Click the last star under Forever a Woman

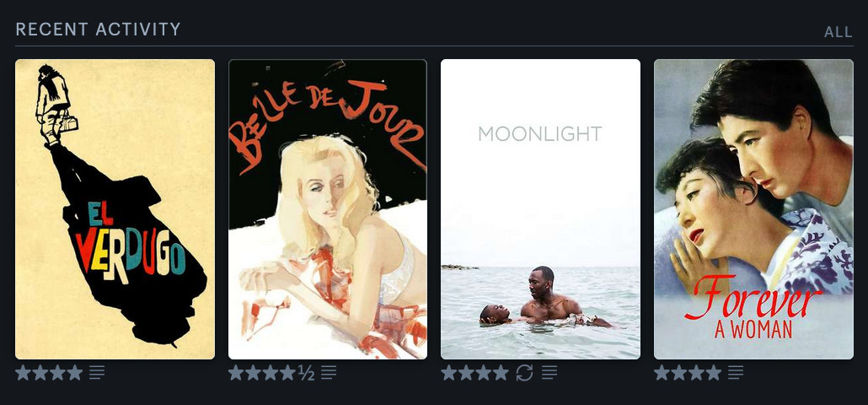(x=714, y=372)
